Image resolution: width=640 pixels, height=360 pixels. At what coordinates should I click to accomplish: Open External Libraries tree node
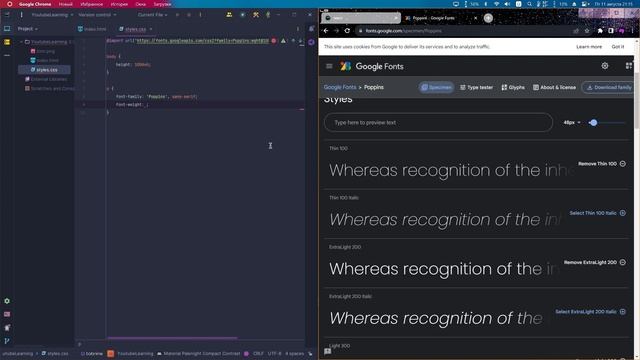coord(46,79)
